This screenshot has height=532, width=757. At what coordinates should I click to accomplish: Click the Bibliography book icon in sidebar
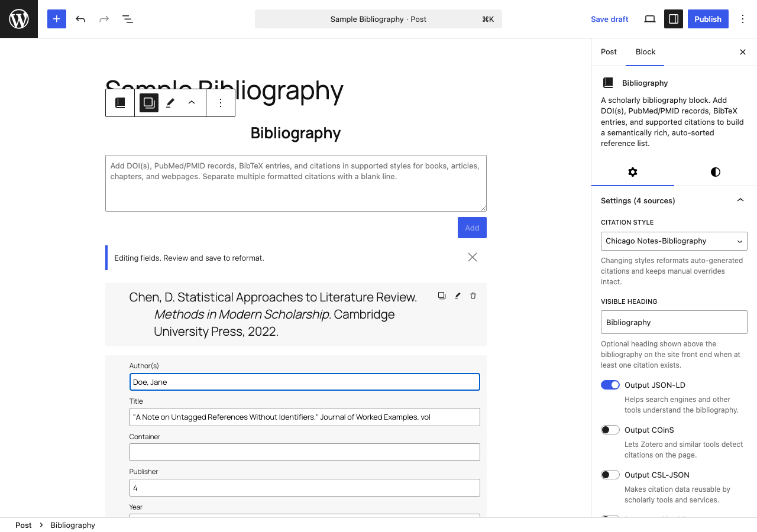click(608, 83)
